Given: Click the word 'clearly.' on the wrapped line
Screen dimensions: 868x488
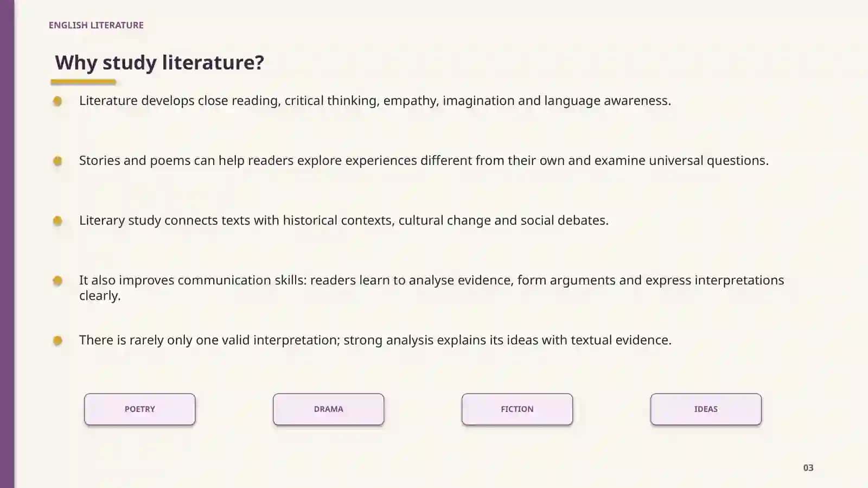Looking at the screenshot, I should tap(100, 296).
